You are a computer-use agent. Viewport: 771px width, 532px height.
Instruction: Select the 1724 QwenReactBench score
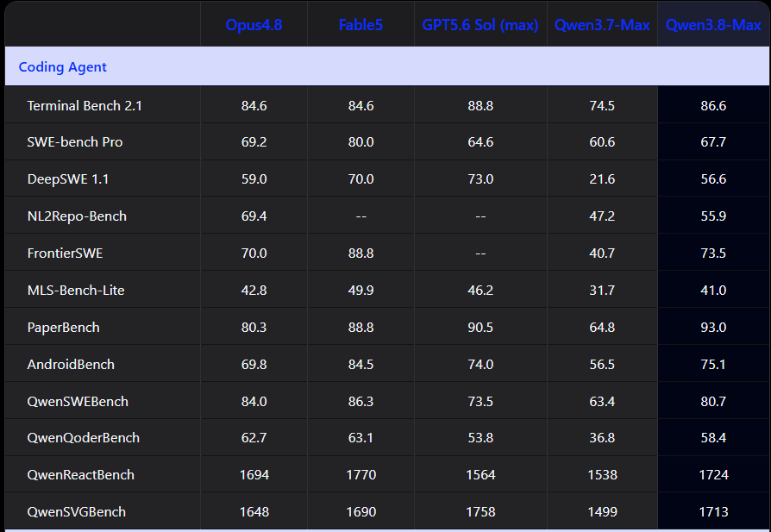tap(713, 475)
